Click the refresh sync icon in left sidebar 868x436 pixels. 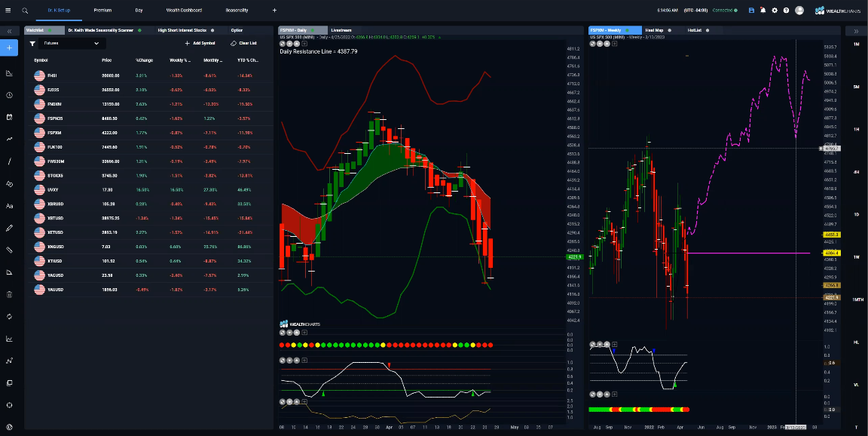pyautogui.click(x=9, y=316)
